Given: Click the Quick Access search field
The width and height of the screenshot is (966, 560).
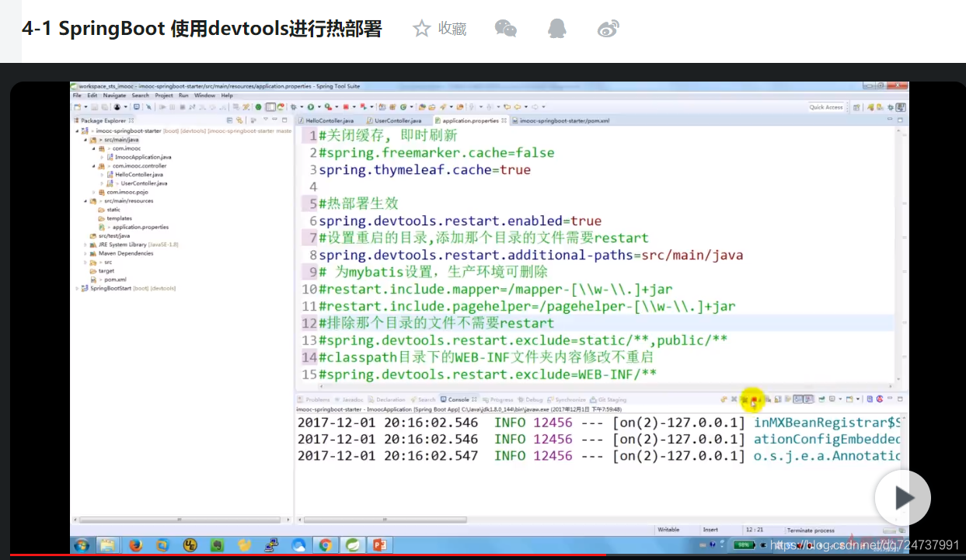Looking at the screenshot, I should pyautogui.click(x=826, y=107).
